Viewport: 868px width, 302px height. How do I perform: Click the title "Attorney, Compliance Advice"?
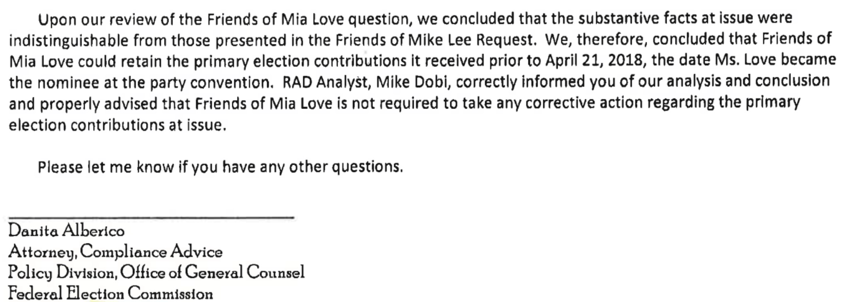tap(115, 252)
